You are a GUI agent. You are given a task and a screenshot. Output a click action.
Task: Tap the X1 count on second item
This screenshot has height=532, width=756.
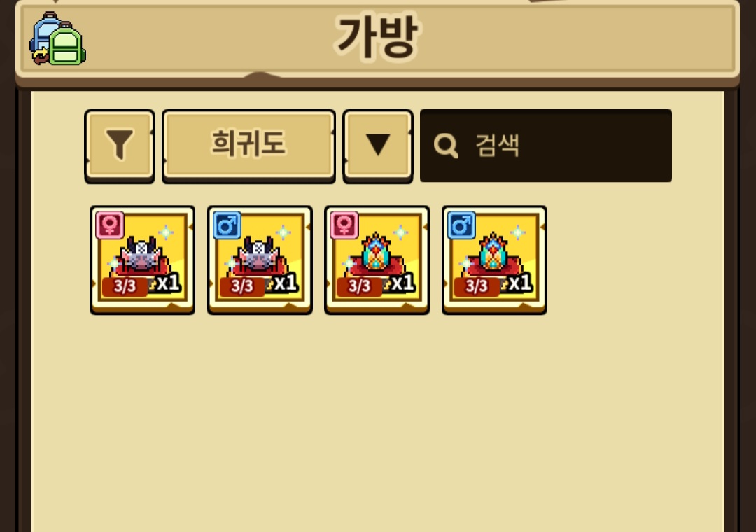[284, 283]
